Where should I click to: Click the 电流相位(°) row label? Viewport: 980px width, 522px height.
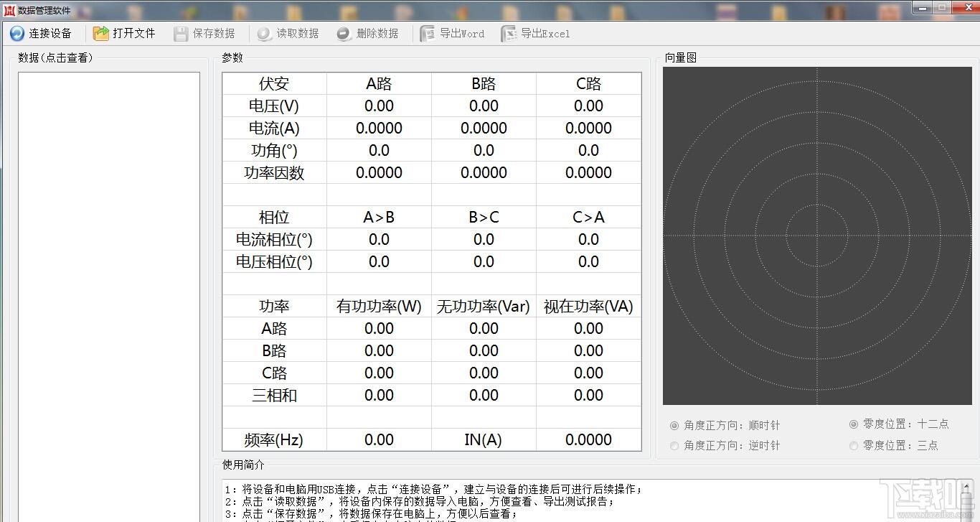(x=275, y=239)
